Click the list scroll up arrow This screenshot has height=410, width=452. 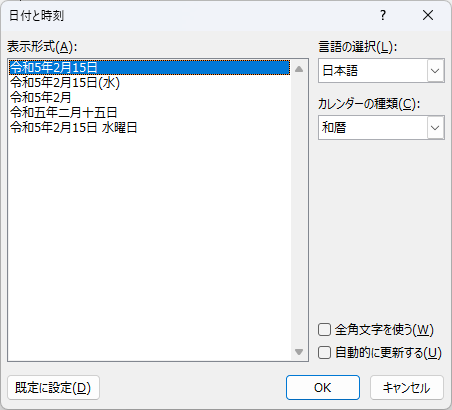(299, 69)
